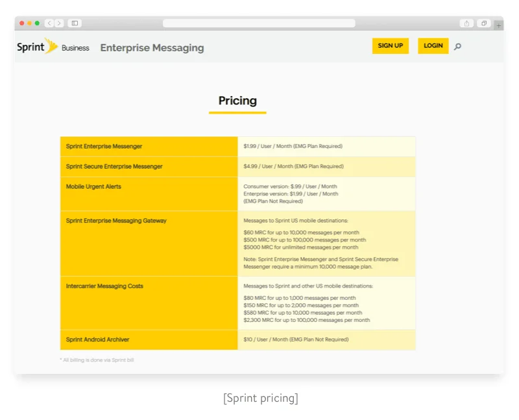Toggle the Safari sidebar button
Image resolution: width=519 pixels, height=420 pixels.
pos(75,23)
